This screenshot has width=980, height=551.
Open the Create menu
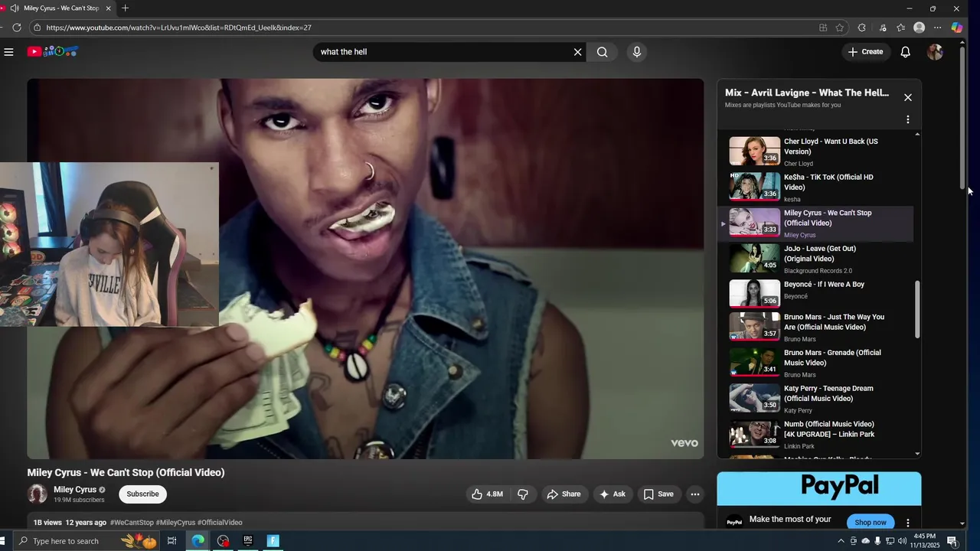click(865, 52)
